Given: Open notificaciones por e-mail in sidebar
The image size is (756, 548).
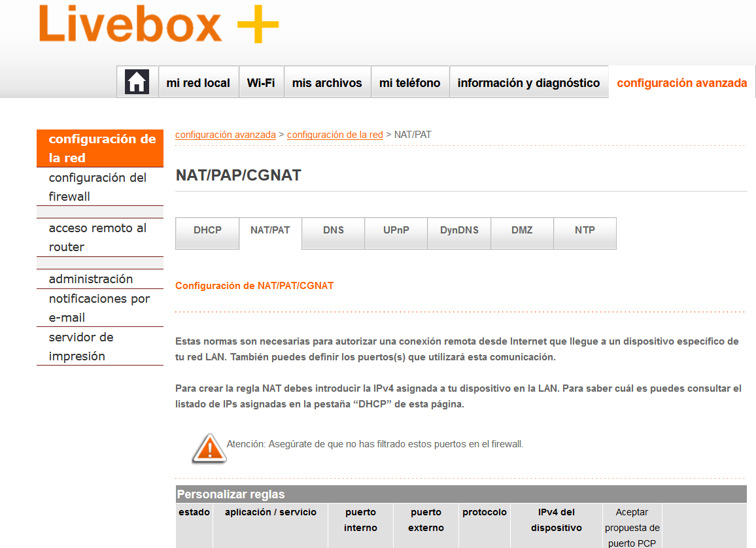Looking at the screenshot, I should [100, 308].
